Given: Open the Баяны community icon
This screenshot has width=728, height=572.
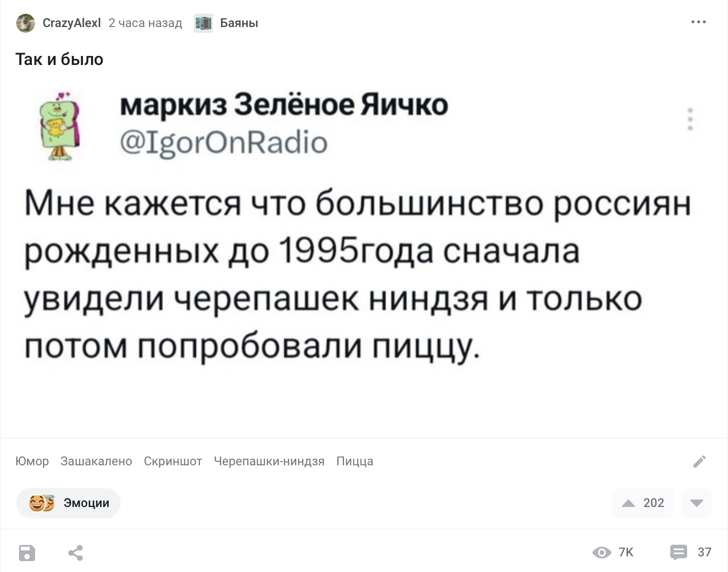Looking at the screenshot, I should [x=203, y=23].
